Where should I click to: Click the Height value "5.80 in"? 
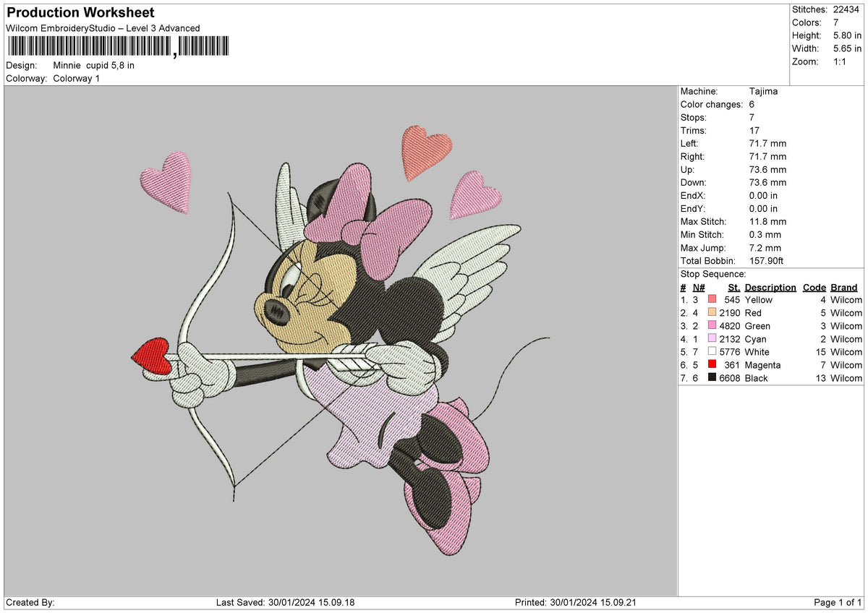click(x=848, y=35)
